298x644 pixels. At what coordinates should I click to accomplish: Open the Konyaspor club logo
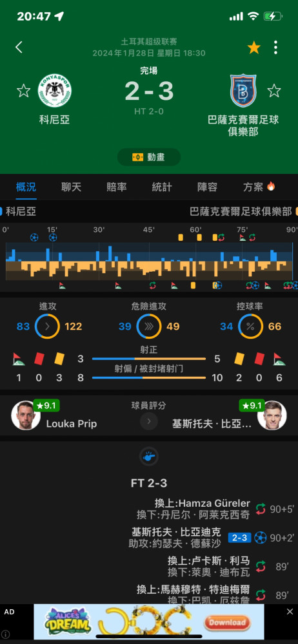(x=54, y=90)
